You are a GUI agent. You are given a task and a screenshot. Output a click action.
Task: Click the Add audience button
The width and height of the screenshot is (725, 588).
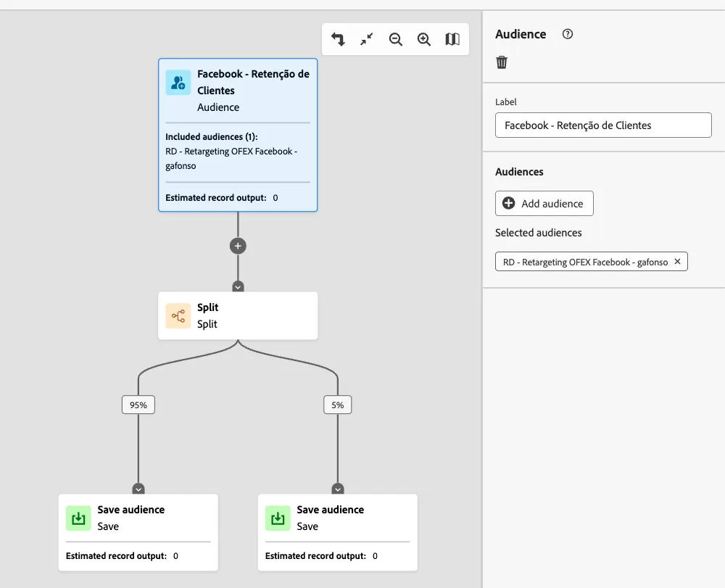(x=544, y=204)
